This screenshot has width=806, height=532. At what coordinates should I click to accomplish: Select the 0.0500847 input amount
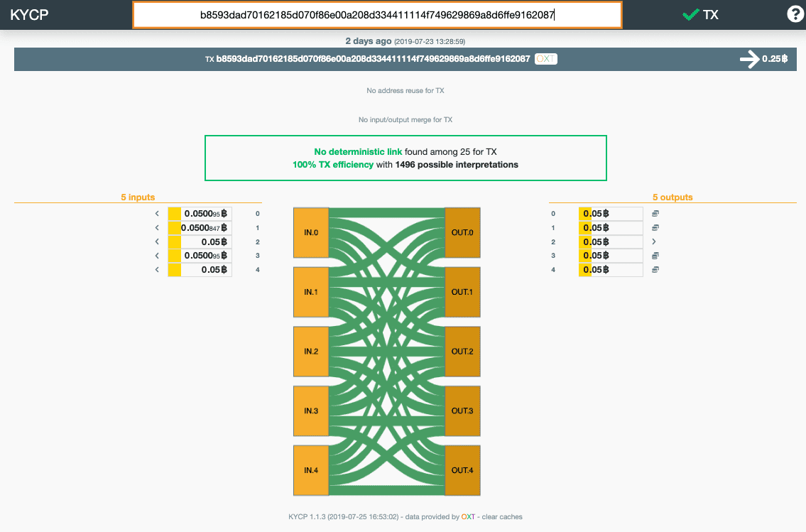(x=200, y=228)
